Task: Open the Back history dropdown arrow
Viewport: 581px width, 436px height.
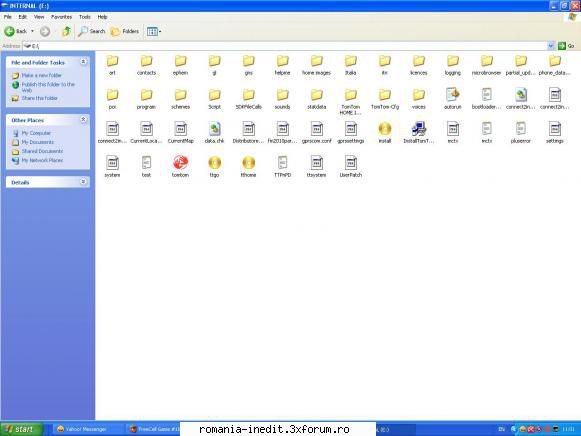Action: pyautogui.click(x=33, y=31)
